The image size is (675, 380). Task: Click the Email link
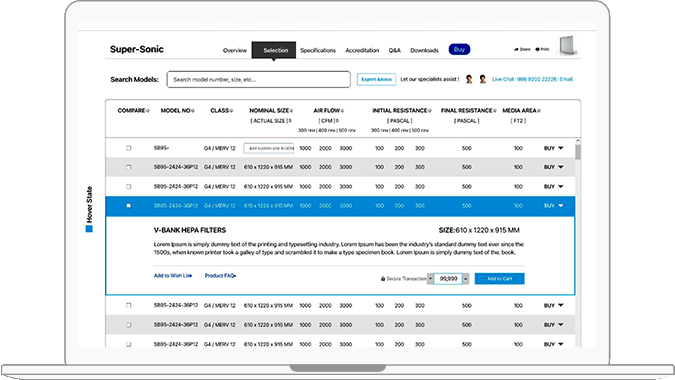pyautogui.click(x=566, y=79)
